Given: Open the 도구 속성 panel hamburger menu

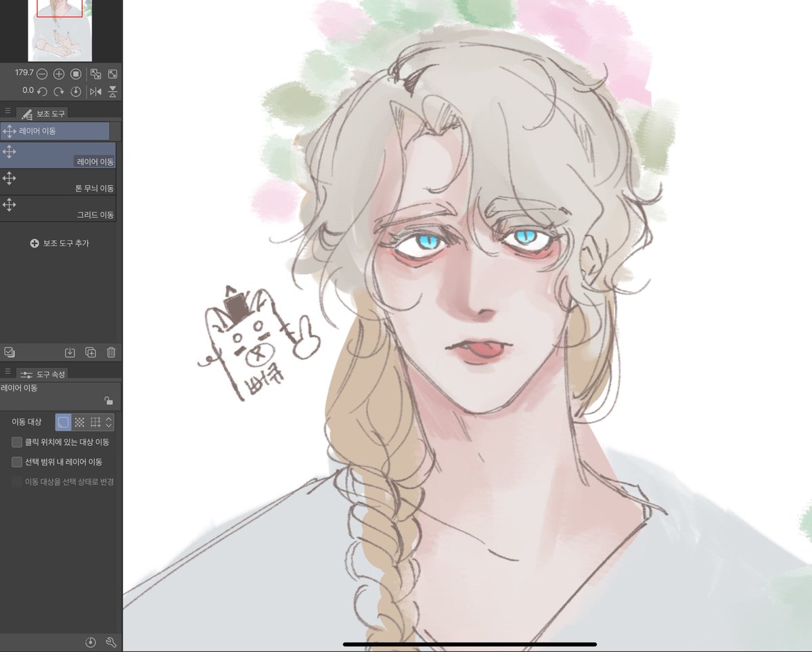Looking at the screenshot, I should coord(7,371).
